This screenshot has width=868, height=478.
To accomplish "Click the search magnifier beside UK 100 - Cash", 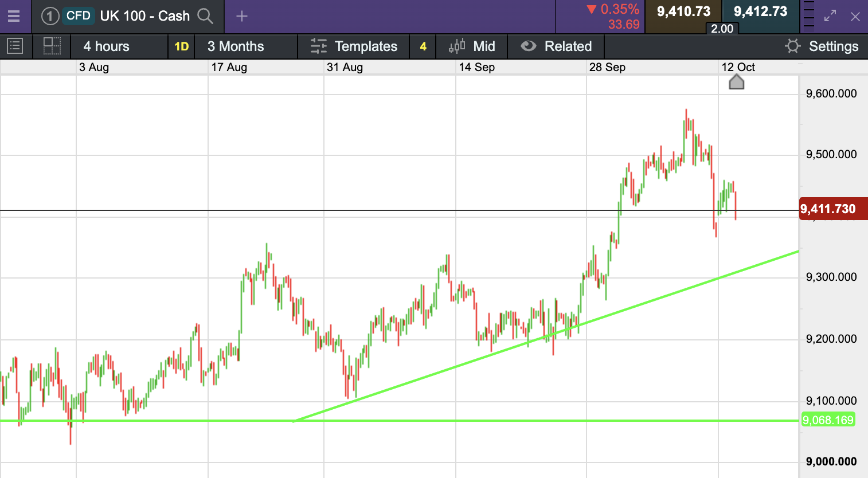I will [205, 16].
